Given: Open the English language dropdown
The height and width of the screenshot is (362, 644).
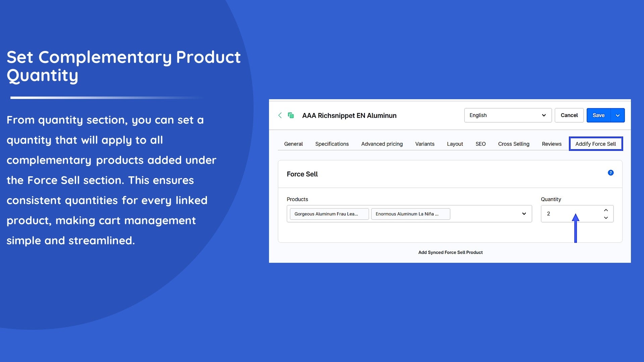Looking at the screenshot, I should pos(507,115).
